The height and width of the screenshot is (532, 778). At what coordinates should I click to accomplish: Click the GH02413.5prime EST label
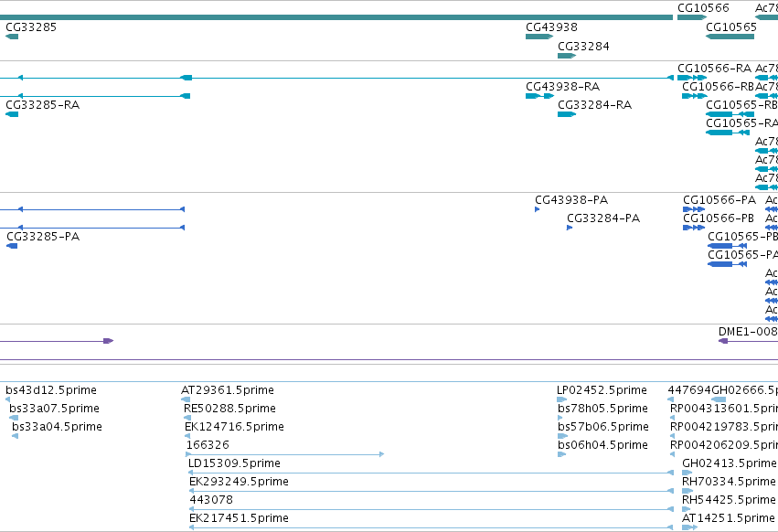(x=730, y=463)
